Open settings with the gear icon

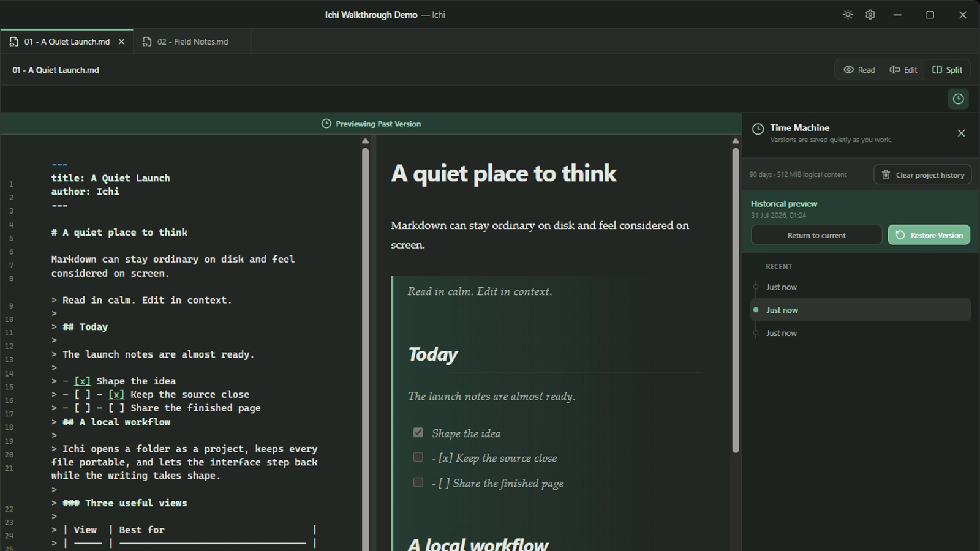click(x=870, y=15)
